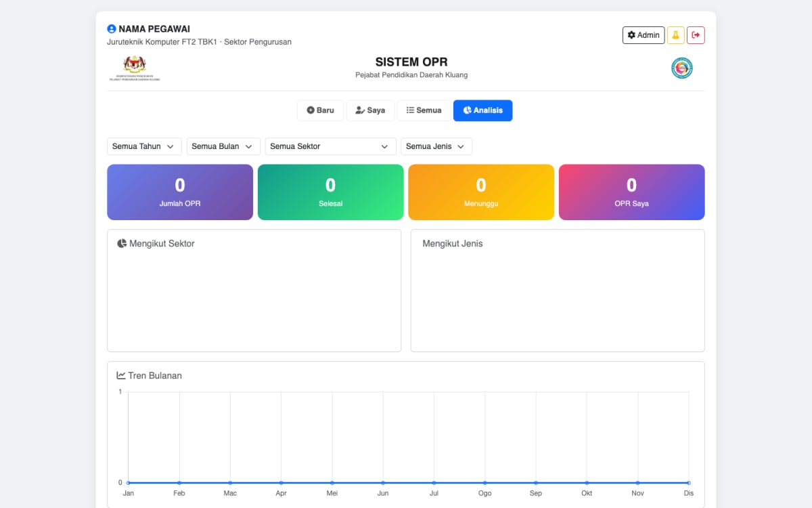Click the Feb month label on the chart axis
Image resolution: width=812 pixels, height=508 pixels.
pyautogui.click(x=179, y=493)
